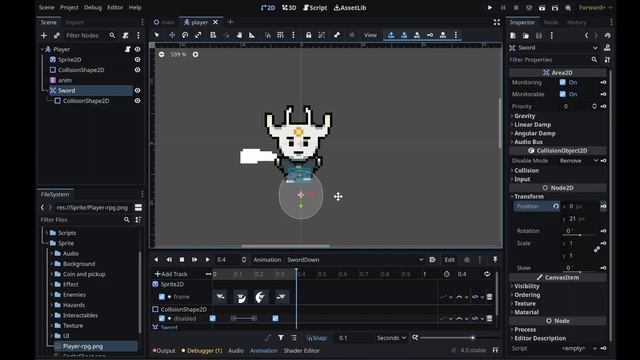Add a new child node
640x360 pixels.
[x=44, y=36]
